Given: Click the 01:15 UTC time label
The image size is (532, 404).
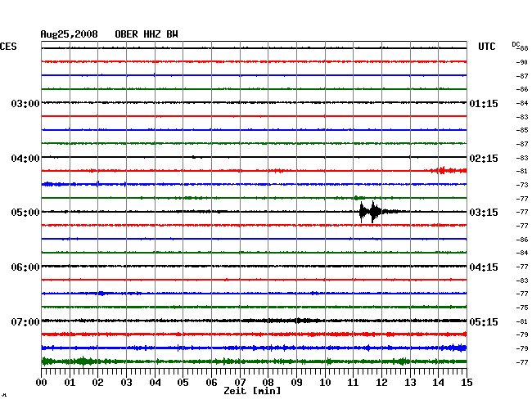Looking at the screenshot, I should click(x=484, y=103).
